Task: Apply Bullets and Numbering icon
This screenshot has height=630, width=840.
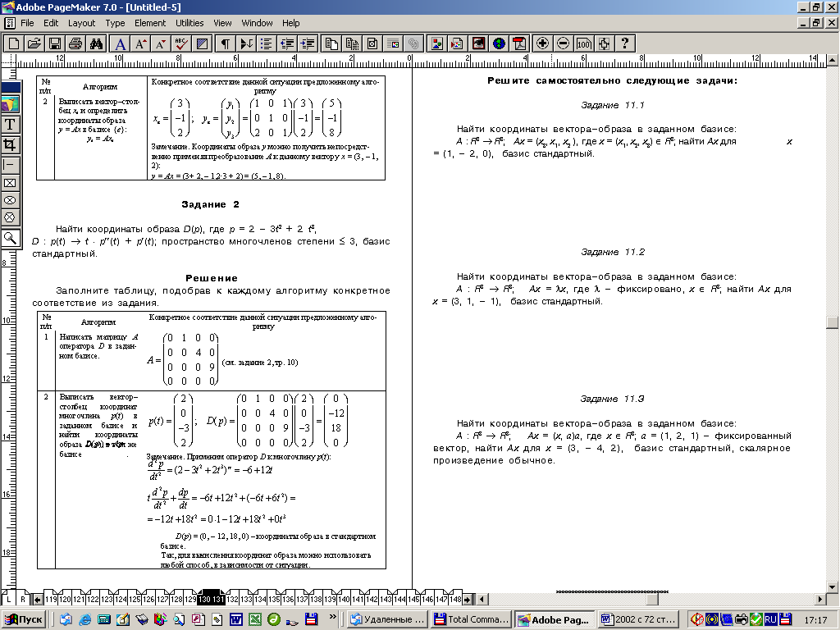Action: point(267,43)
